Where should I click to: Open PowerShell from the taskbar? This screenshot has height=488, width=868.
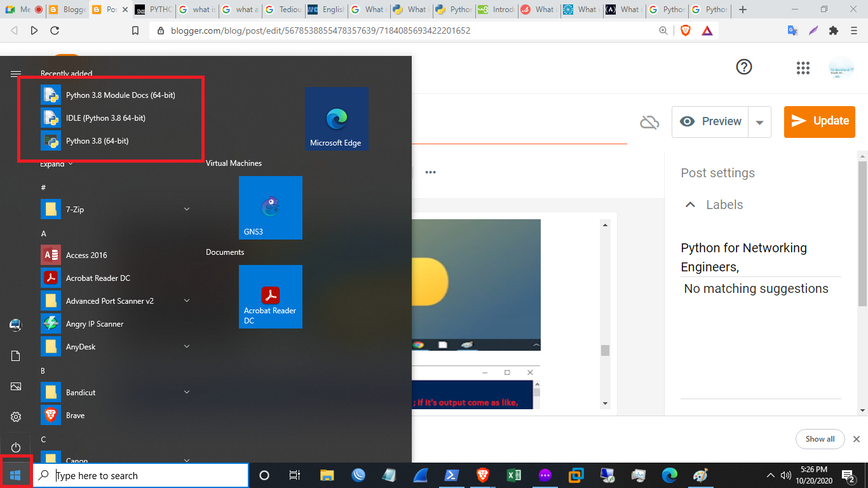tap(452, 475)
